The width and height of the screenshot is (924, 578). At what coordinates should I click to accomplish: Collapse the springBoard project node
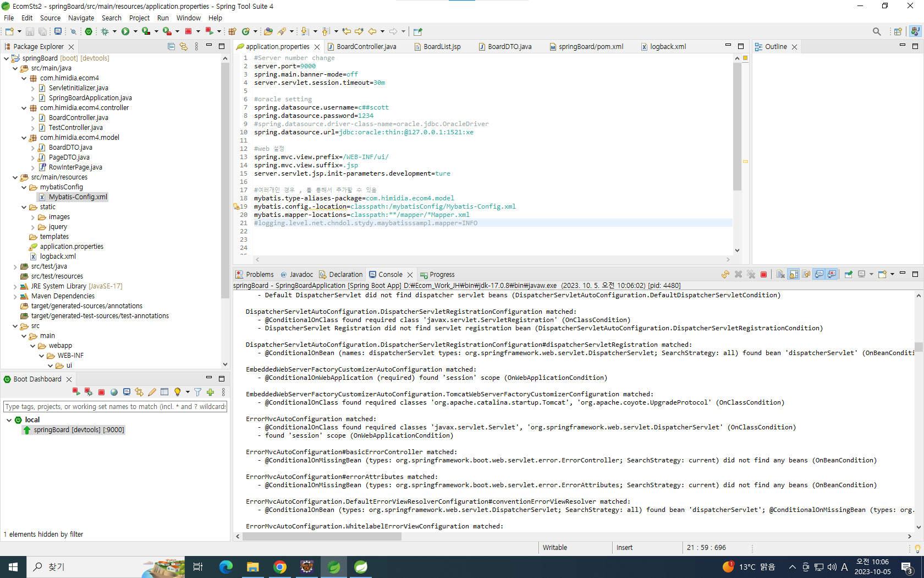coord(6,58)
